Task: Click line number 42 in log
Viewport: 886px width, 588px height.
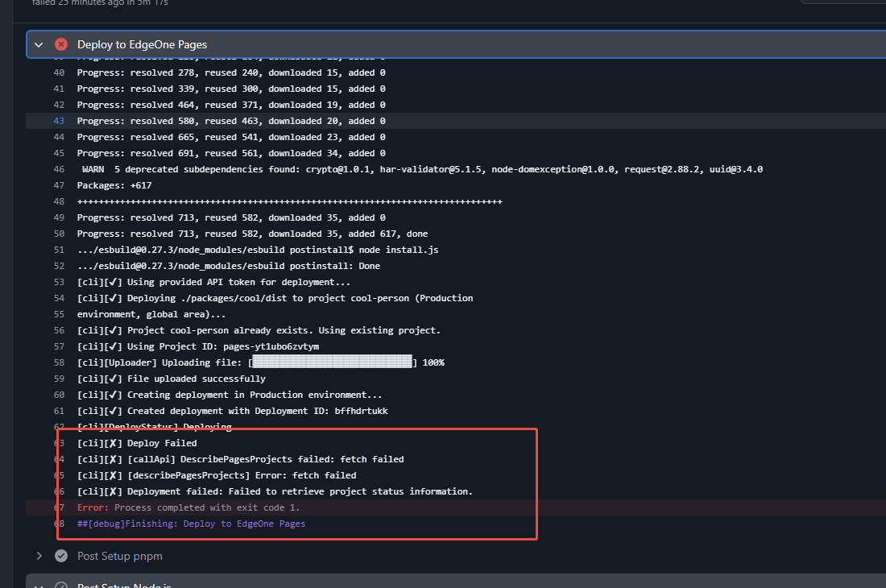Action: 59,105
